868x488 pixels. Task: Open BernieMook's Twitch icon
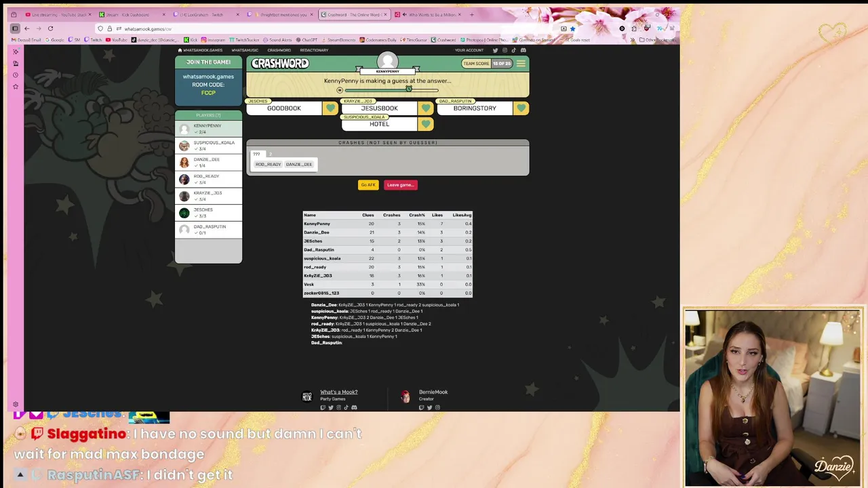421,407
